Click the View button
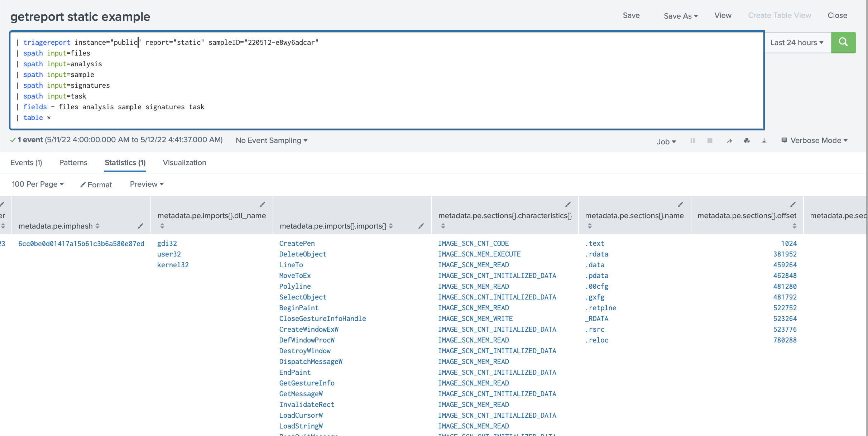This screenshot has height=436, width=868. click(x=723, y=15)
